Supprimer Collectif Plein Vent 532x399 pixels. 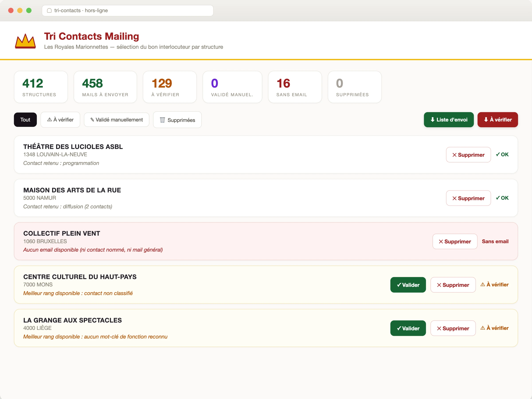click(455, 241)
